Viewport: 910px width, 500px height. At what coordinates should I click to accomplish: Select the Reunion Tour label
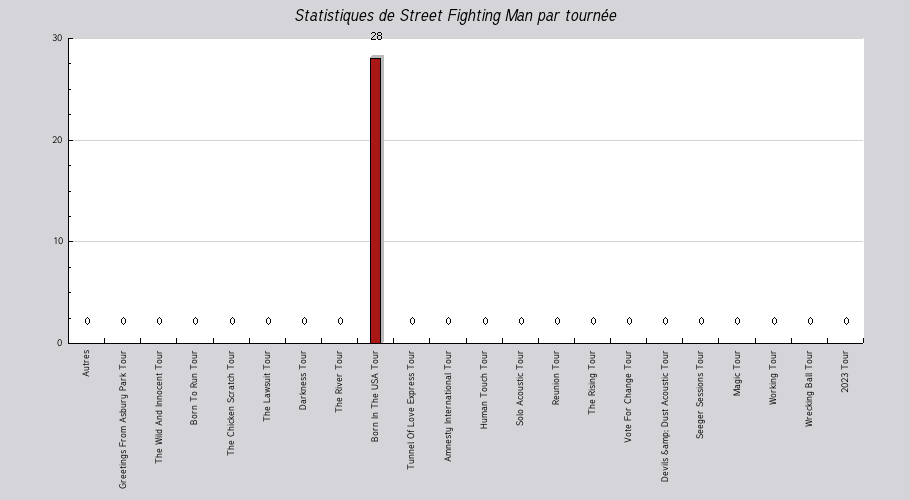click(x=556, y=378)
